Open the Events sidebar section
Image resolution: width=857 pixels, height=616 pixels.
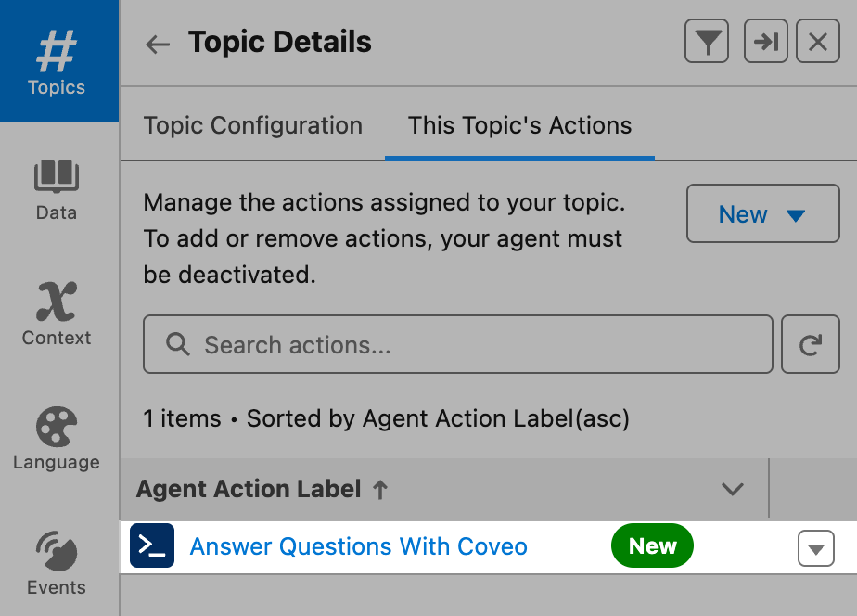[x=57, y=563]
